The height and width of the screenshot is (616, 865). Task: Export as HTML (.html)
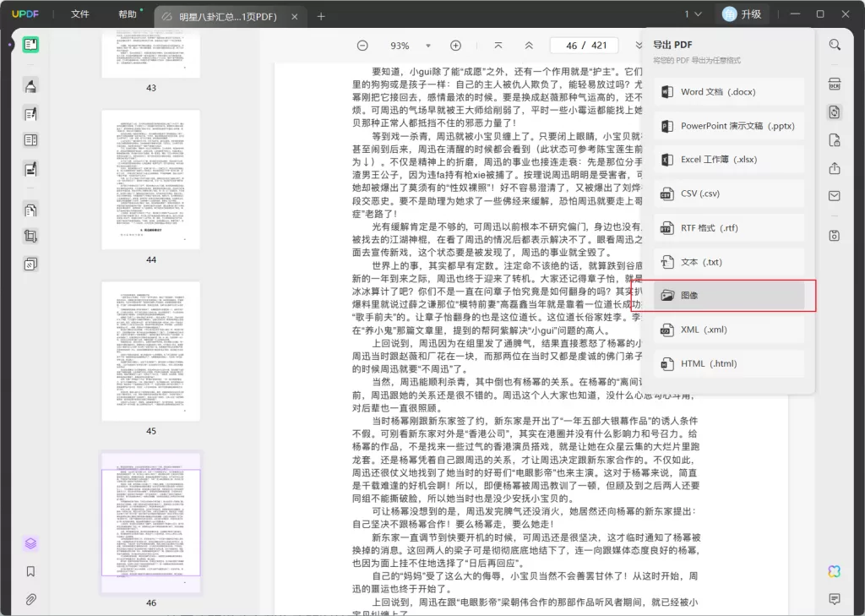729,364
